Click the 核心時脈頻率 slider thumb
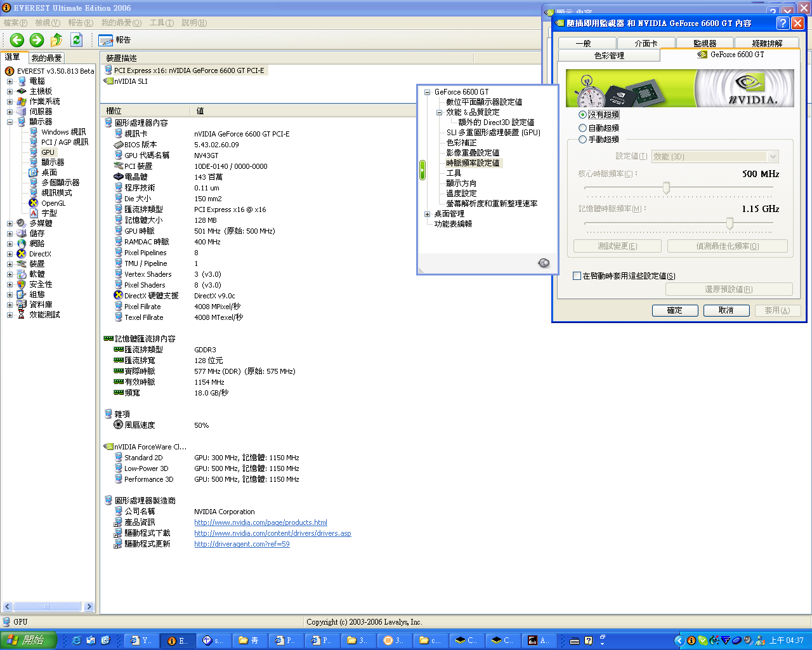The image size is (812, 650). (666, 188)
